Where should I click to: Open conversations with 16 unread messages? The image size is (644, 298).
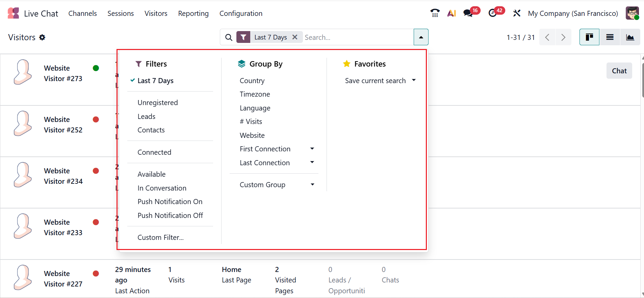(468, 13)
